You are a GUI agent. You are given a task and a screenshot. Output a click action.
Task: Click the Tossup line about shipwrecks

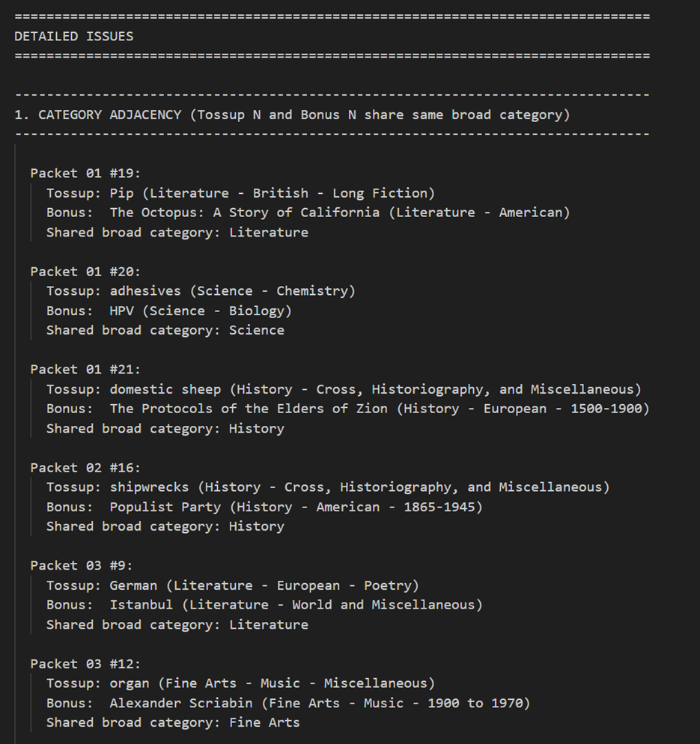pos(328,487)
